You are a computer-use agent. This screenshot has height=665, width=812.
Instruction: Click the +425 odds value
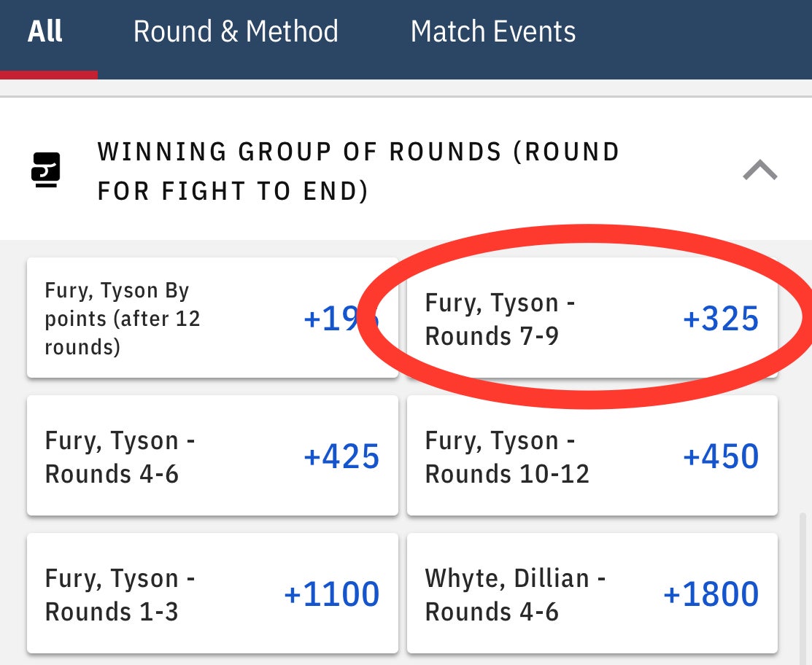coord(341,457)
